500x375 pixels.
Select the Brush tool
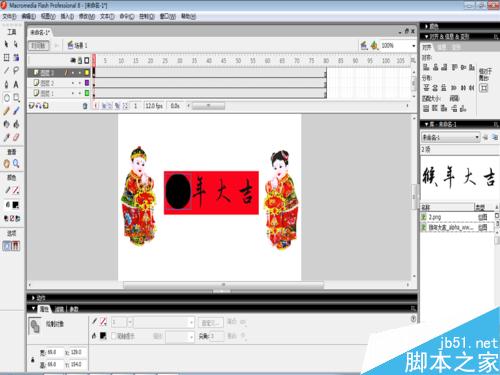(16, 111)
